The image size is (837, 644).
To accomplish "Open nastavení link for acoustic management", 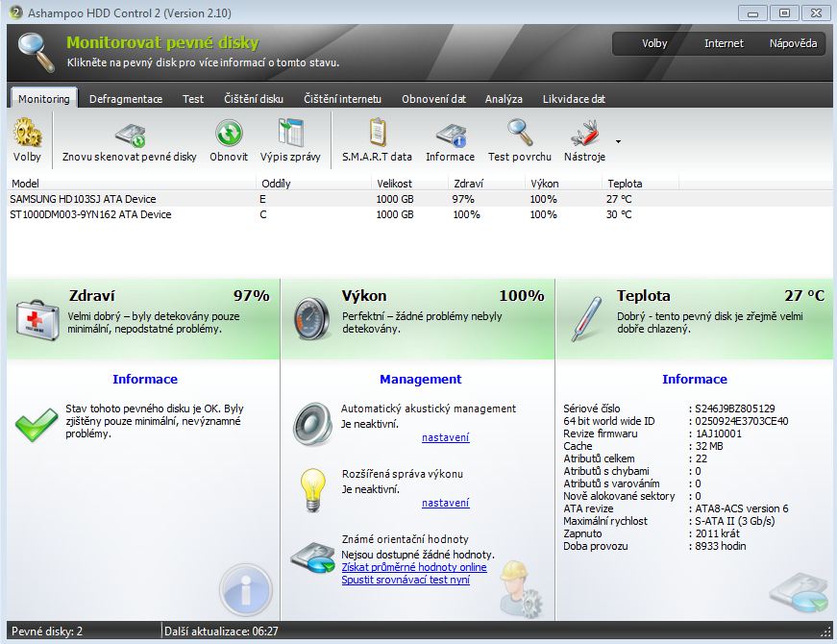I will click(446, 437).
